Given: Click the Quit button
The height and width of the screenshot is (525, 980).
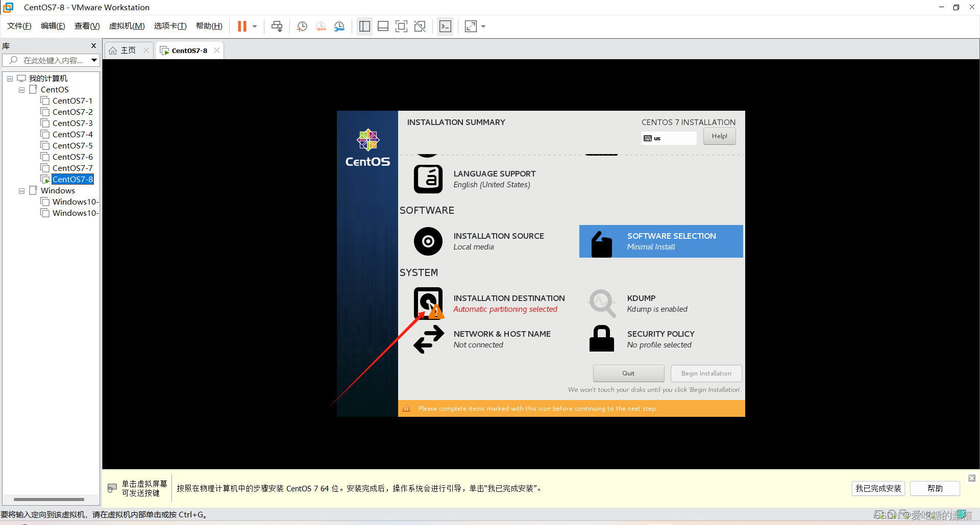Looking at the screenshot, I should [x=628, y=373].
